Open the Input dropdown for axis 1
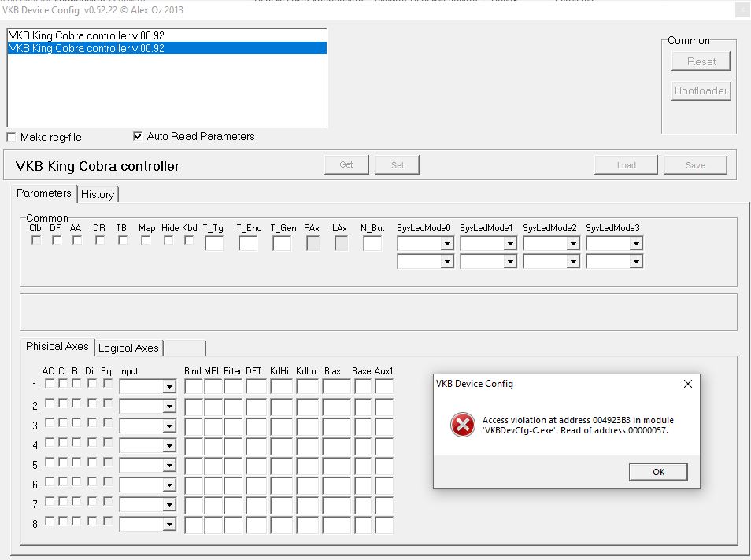This screenshot has width=751, height=560. [169, 386]
